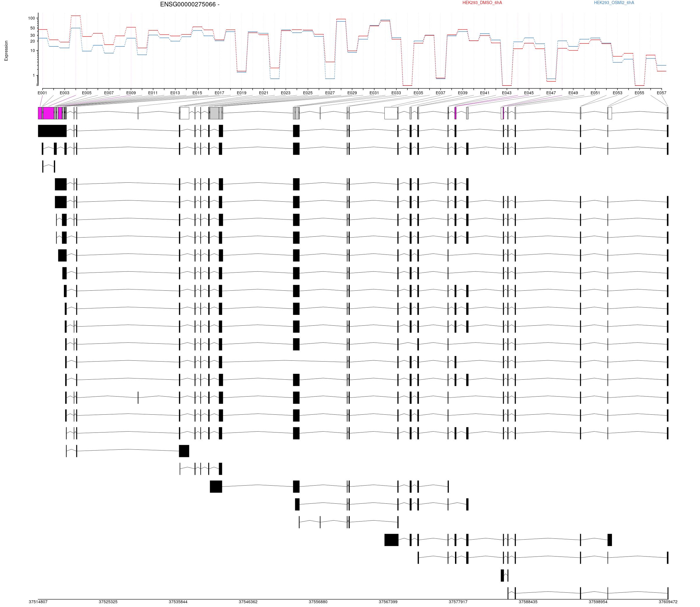This screenshot has width=700, height=607.
Task: Click exon label E029
Action: (x=352, y=93)
